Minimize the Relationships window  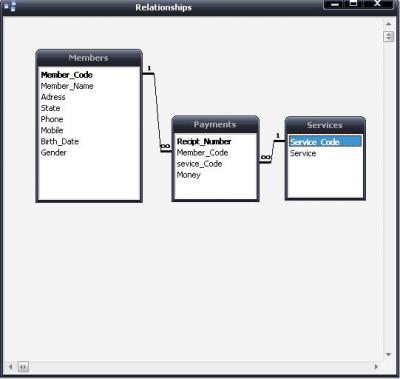[x=335, y=4]
